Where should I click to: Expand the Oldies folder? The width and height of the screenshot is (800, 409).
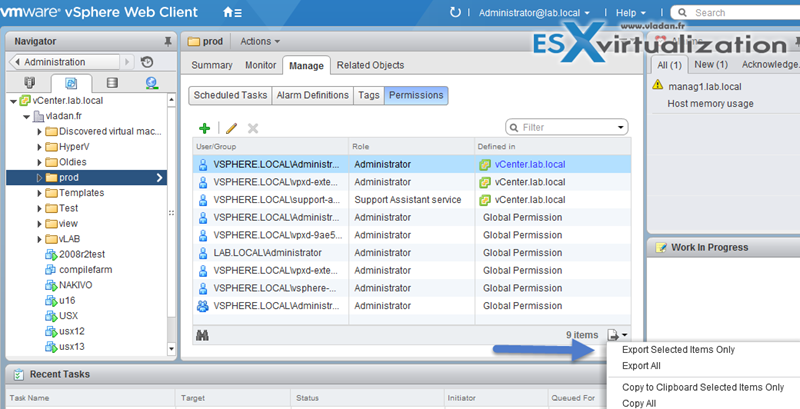(x=40, y=162)
